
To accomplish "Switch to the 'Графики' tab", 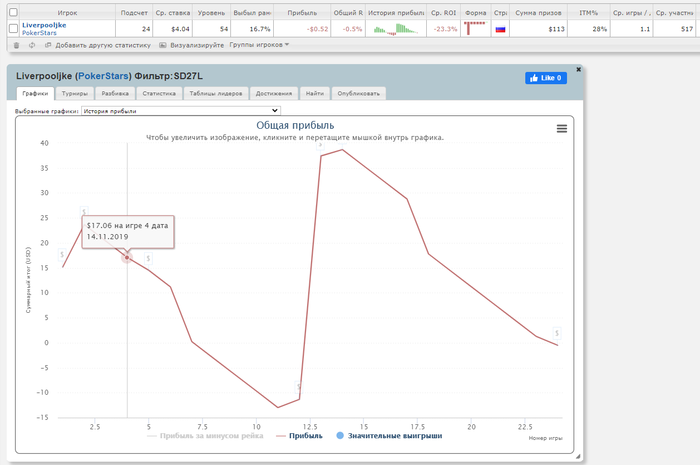I will point(35,93).
